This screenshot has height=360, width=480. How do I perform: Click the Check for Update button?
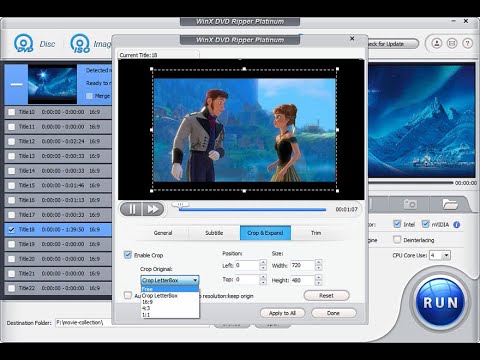click(393, 44)
